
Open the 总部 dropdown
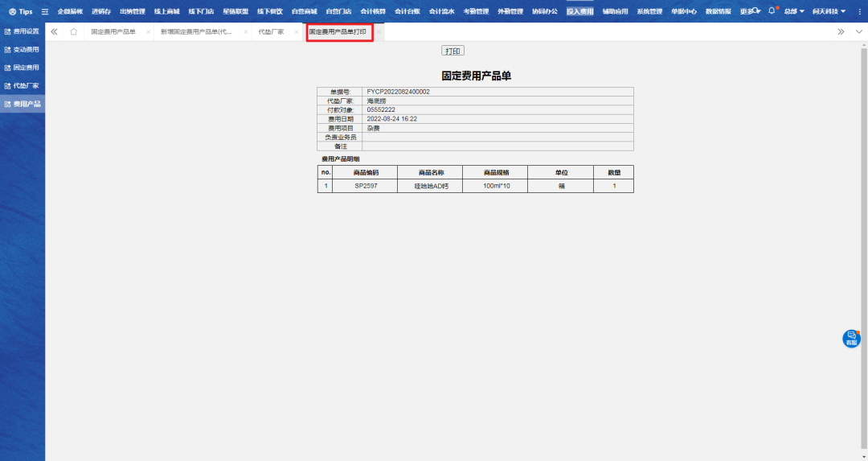pyautogui.click(x=794, y=11)
